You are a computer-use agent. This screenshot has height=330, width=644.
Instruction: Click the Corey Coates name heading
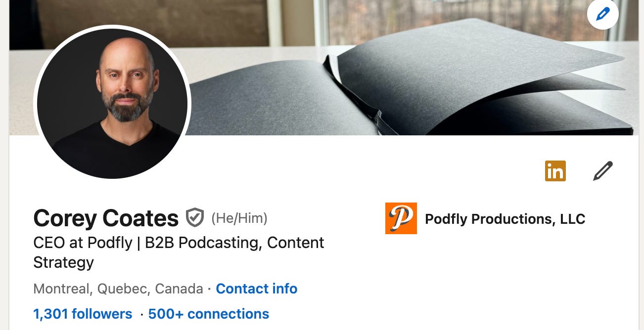[106, 218]
